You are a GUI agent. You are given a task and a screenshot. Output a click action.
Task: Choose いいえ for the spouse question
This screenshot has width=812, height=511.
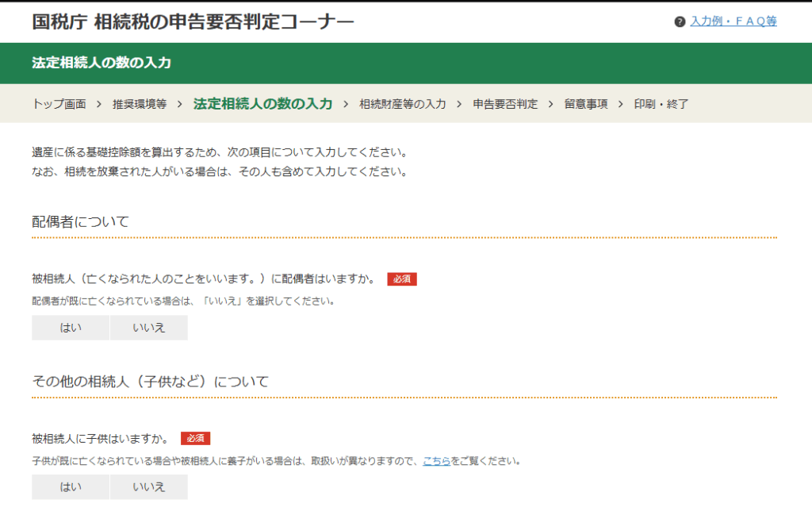[x=149, y=328]
